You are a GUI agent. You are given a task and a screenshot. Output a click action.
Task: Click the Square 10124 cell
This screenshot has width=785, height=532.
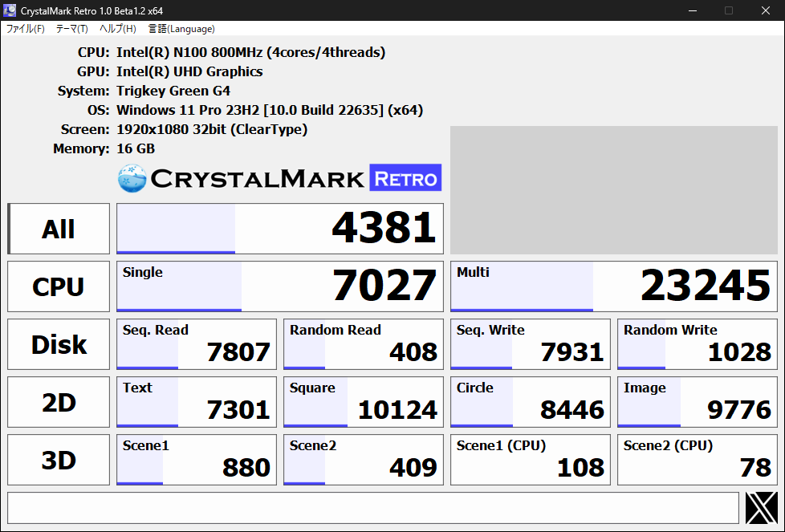click(364, 402)
